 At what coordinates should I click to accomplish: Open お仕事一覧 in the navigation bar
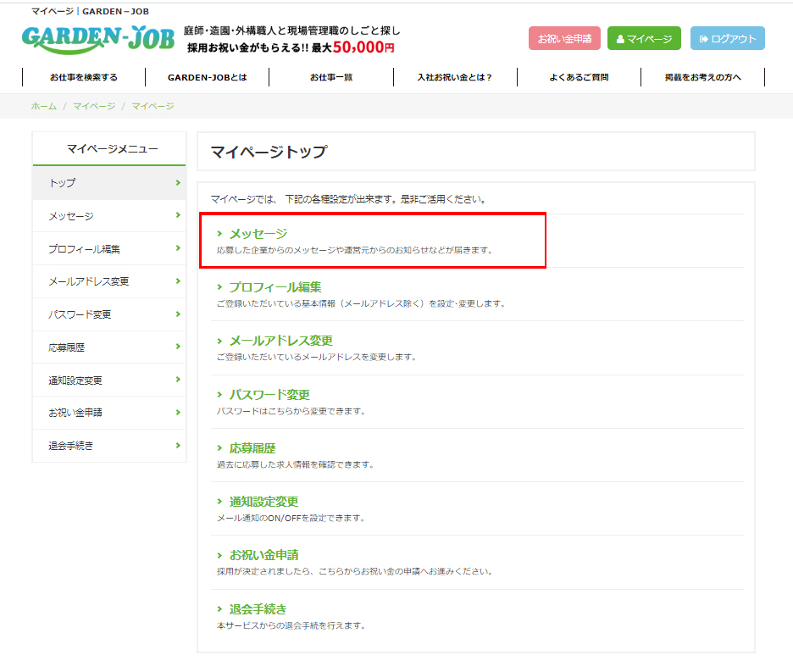pyautogui.click(x=331, y=77)
